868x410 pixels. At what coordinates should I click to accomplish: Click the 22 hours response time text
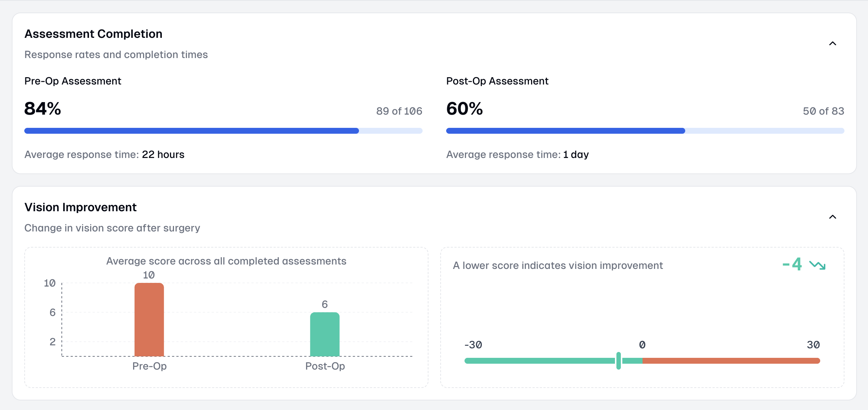163,154
